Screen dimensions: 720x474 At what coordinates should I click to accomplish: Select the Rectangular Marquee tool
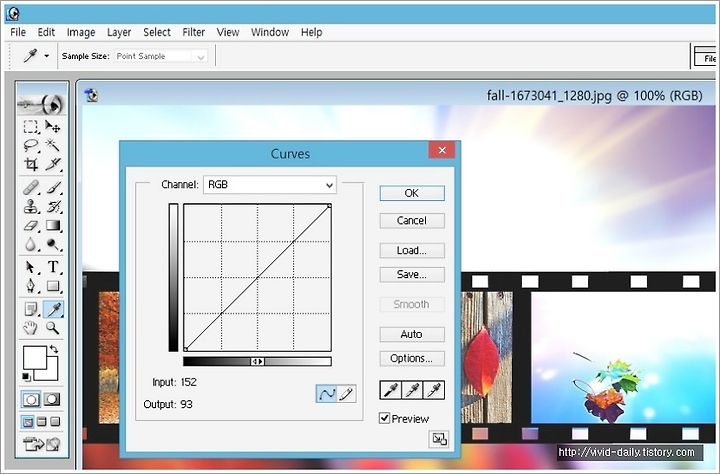pos(31,126)
